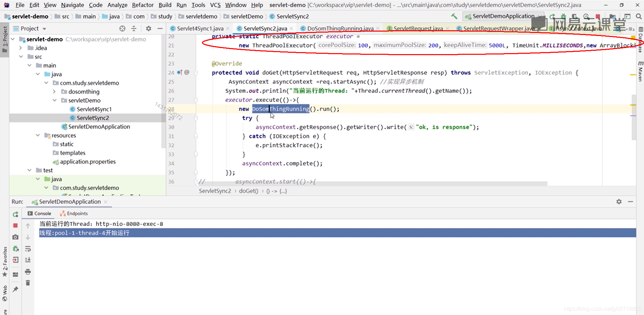
Task: Hide the Project tool window
Action: pos(160,29)
